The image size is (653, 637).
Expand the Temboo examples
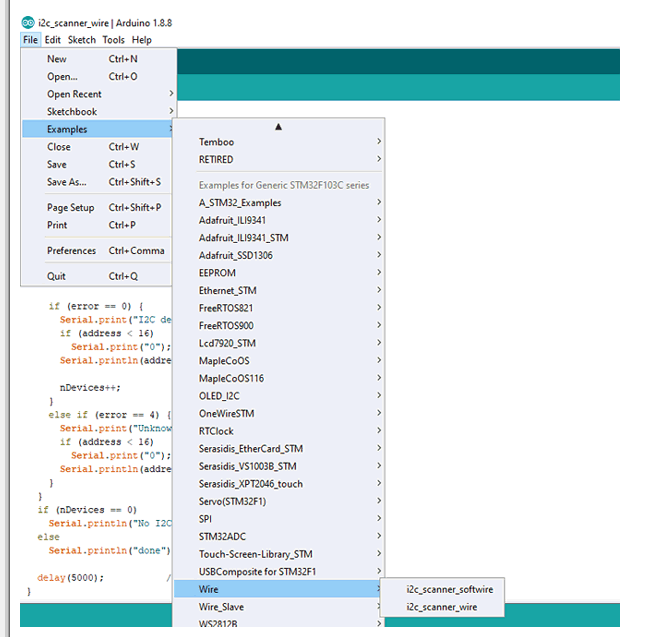click(278, 142)
